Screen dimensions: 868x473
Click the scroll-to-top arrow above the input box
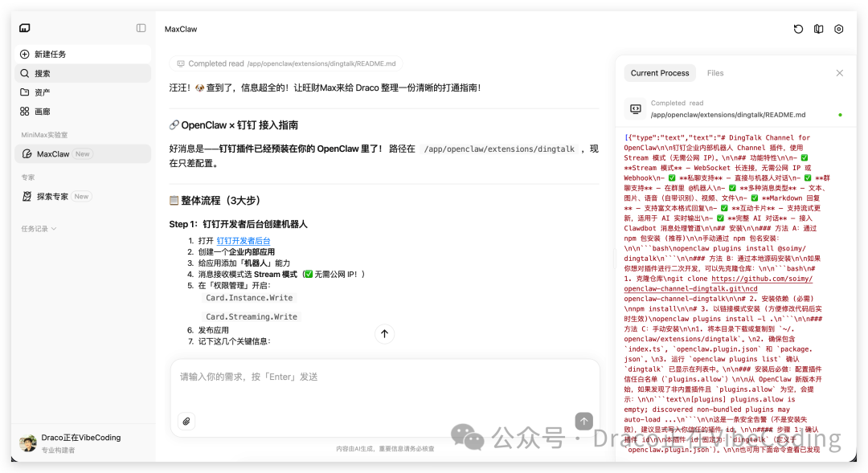click(x=384, y=334)
